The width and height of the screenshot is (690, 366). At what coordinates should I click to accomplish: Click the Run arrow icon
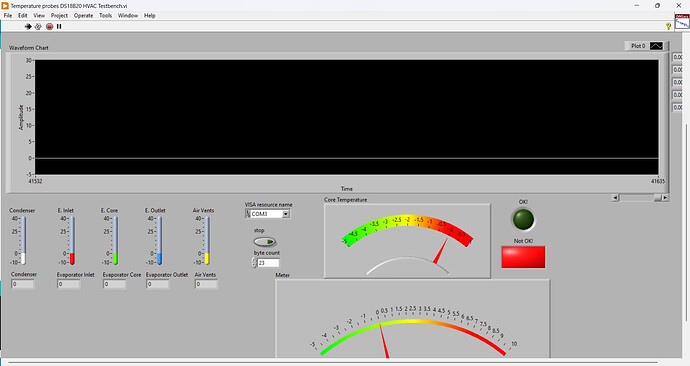coord(28,26)
